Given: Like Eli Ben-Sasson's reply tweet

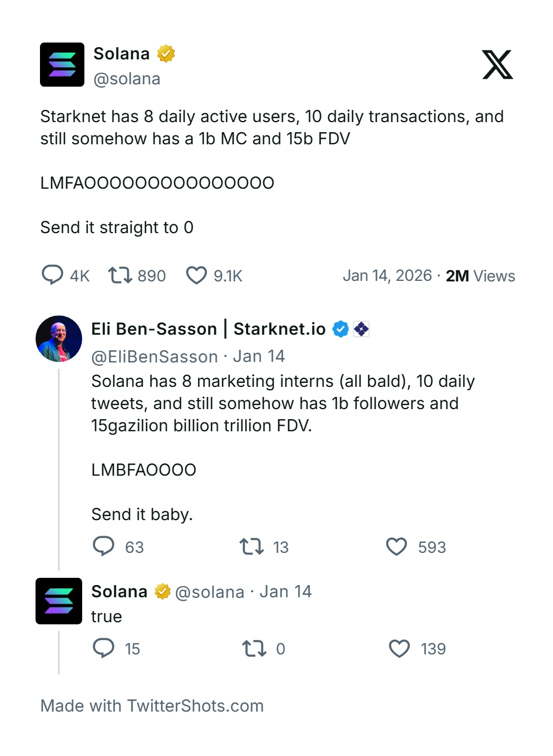Looking at the screenshot, I should pyautogui.click(x=397, y=547).
